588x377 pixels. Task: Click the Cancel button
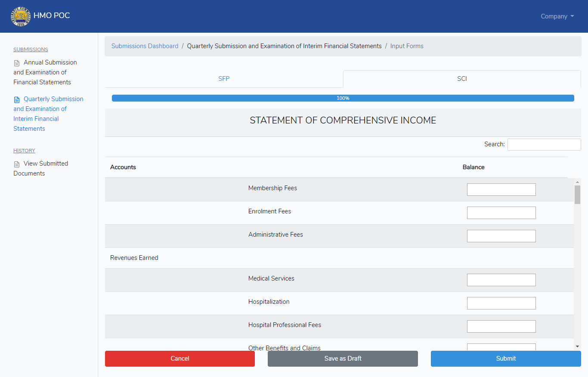point(180,358)
